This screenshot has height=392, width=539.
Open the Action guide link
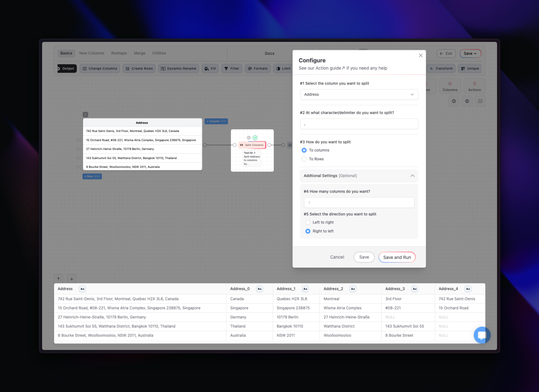coord(330,68)
